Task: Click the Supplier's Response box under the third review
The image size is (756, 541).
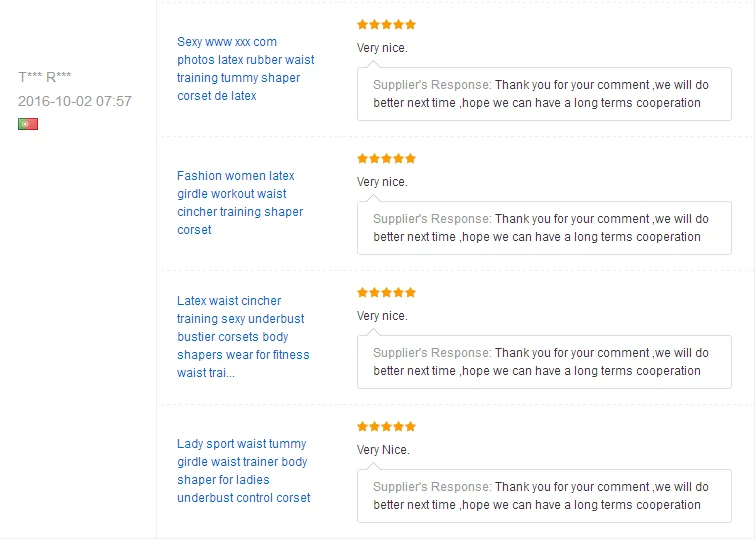Action: (544, 362)
